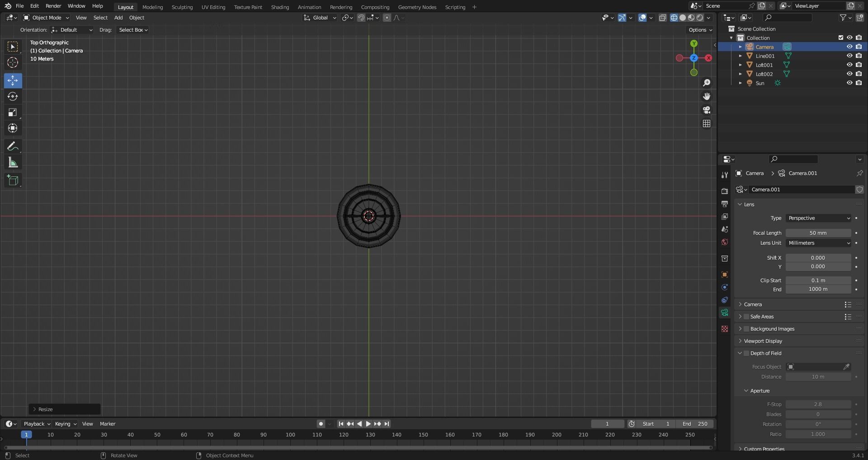
Task: Select the Measure tool
Action: 13,162
